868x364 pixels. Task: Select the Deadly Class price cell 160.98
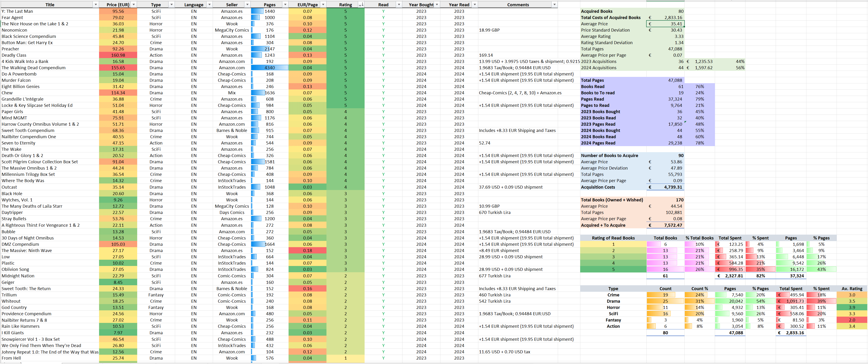118,55
